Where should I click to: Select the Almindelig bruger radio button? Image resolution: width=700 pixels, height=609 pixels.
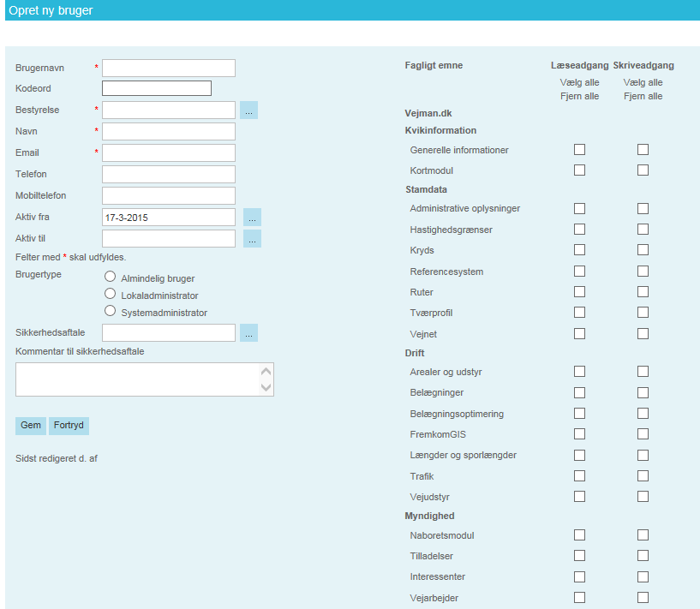pos(110,277)
